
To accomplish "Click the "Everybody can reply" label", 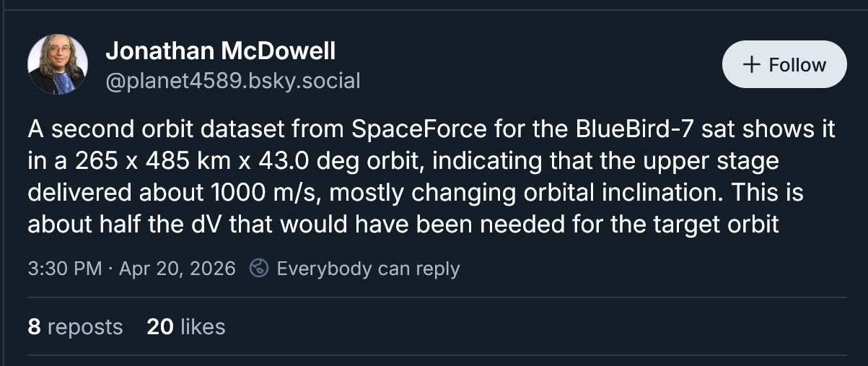I will (x=368, y=269).
